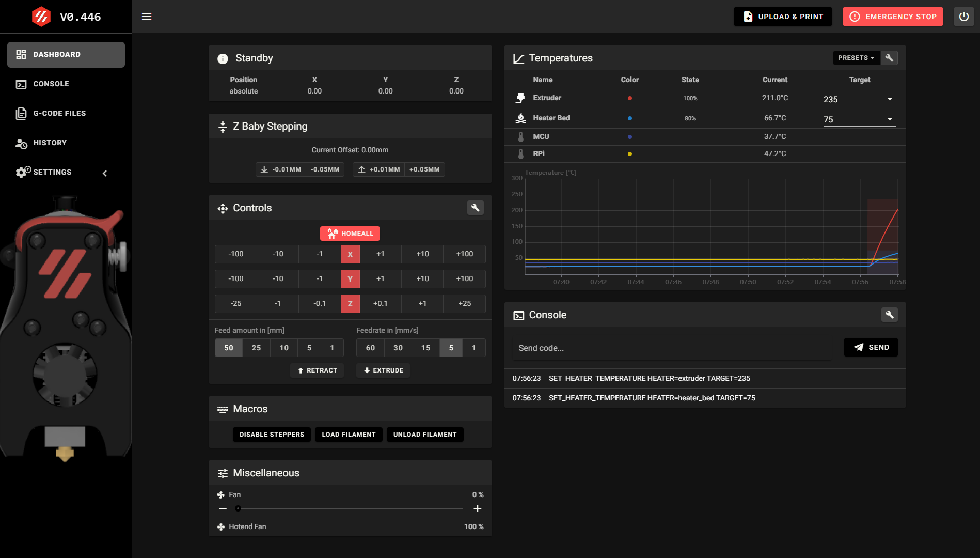980x558 pixels.
Task: Click the Macros panel header icon
Action: 223,409
